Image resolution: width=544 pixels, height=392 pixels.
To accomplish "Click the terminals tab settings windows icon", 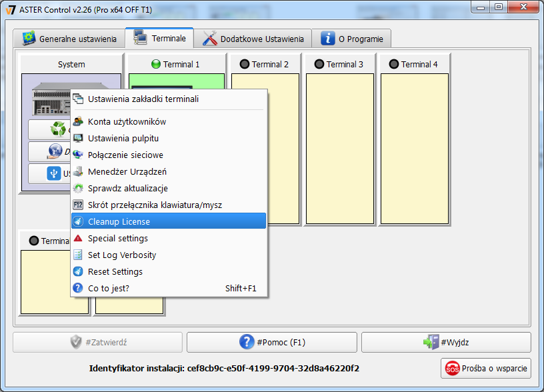I will coord(78,99).
